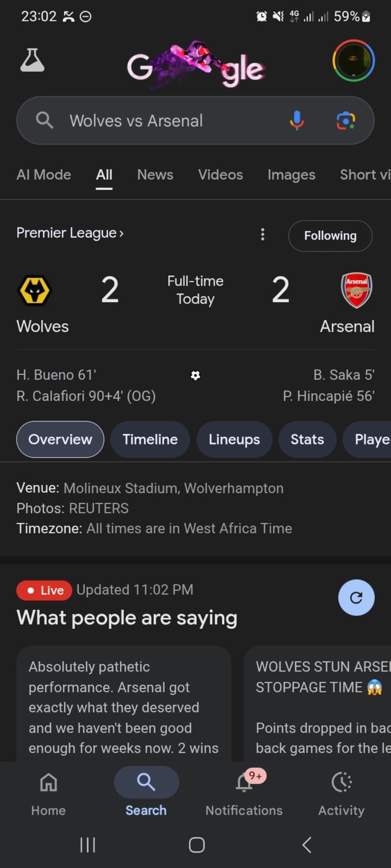Toggle the Following button for match

[x=330, y=236]
